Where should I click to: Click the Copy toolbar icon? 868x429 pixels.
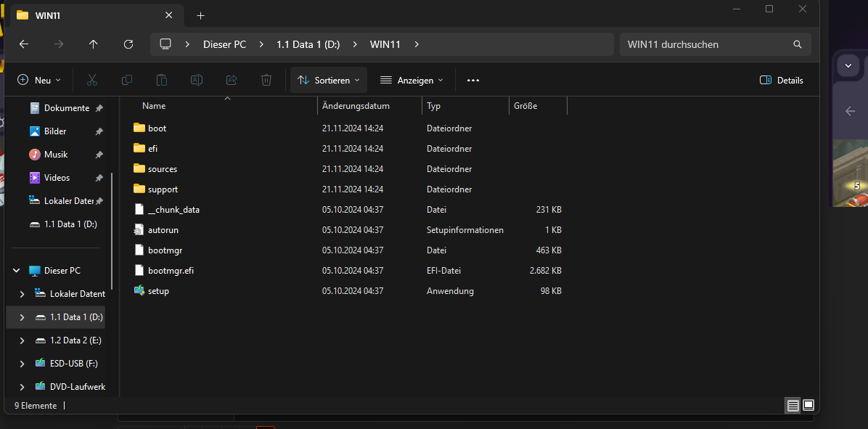pos(127,81)
